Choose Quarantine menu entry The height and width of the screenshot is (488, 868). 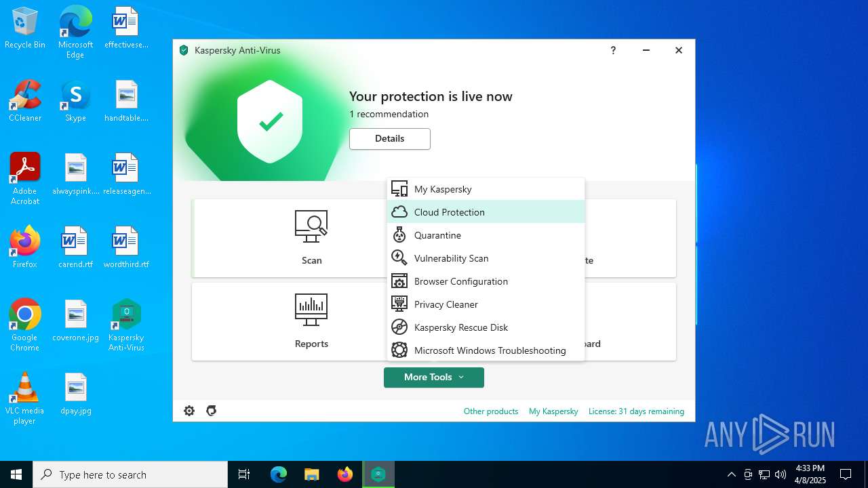tap(486, 235)
